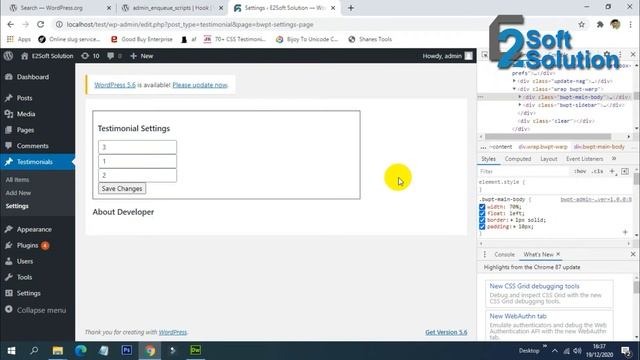Open E2Soft Solution site home link
The height and width of the screenshot is (360, 640).
pyautogui.click(x=47, y=56)
